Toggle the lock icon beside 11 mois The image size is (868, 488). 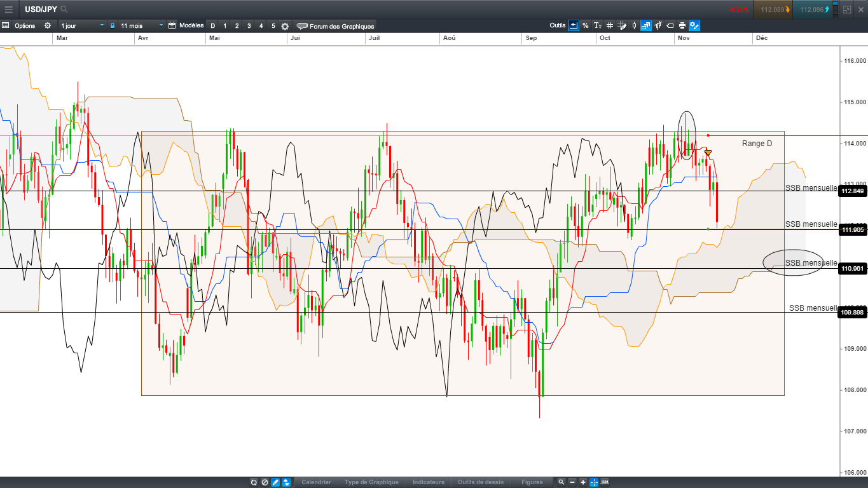[x=113, y=26]
